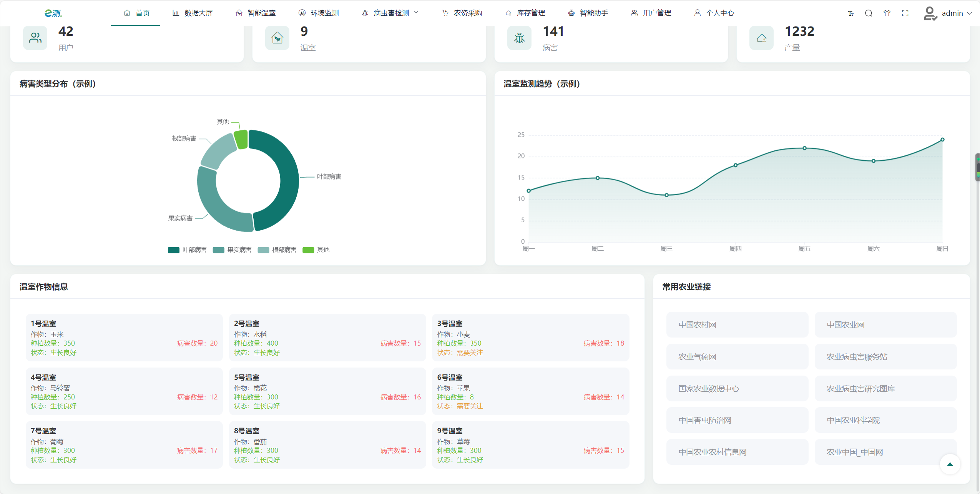Select the 3号温室 crop card
980x494 pixels.
530,338
